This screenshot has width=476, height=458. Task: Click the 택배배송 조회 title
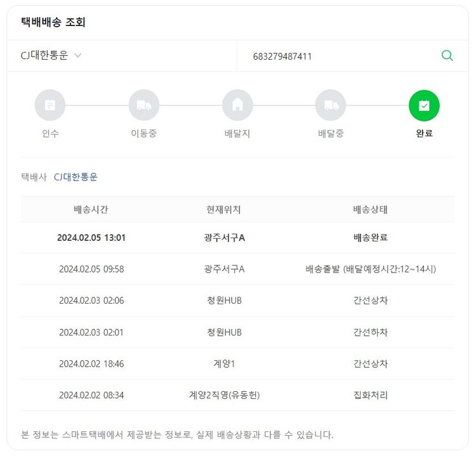(x=53, y=22)
